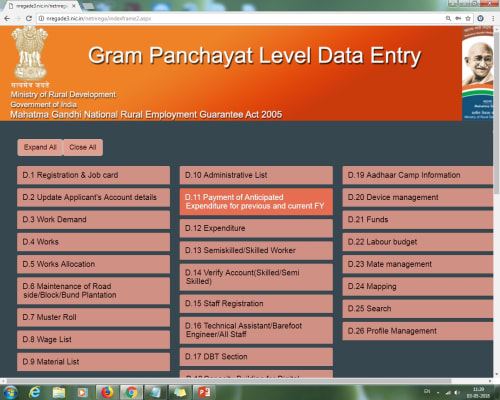
Task: Close the nregade3.nic.in browser tab
Action: point(74,6)
